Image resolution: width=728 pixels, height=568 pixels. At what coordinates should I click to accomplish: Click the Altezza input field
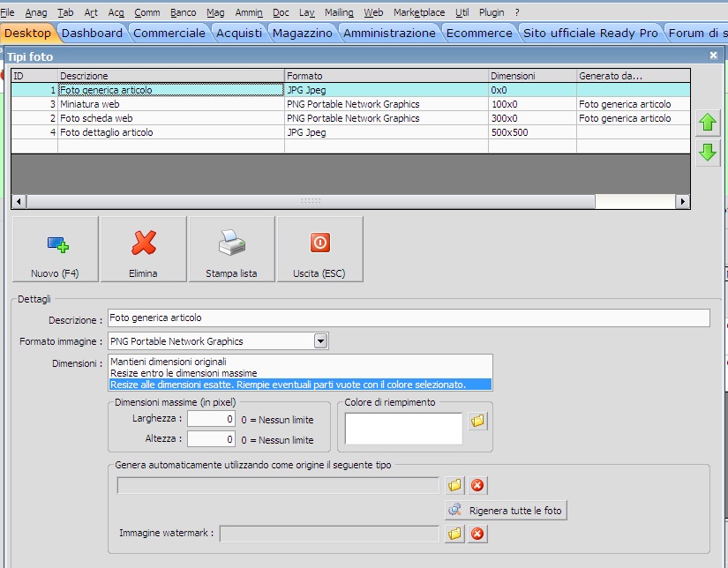tap(211, 439)
